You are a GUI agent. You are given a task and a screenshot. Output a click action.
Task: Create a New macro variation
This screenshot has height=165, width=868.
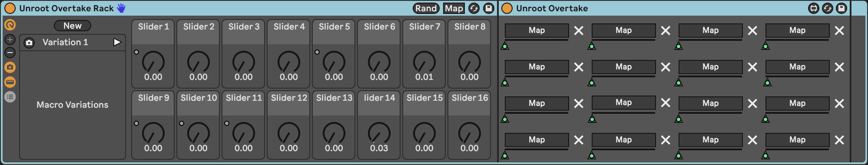tap(73, 26)
